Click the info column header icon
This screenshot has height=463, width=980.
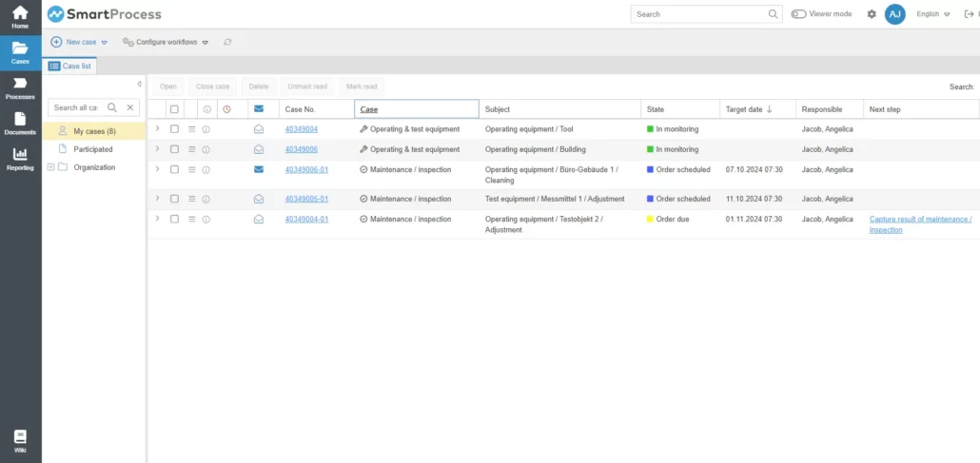[x=206, y=109]
